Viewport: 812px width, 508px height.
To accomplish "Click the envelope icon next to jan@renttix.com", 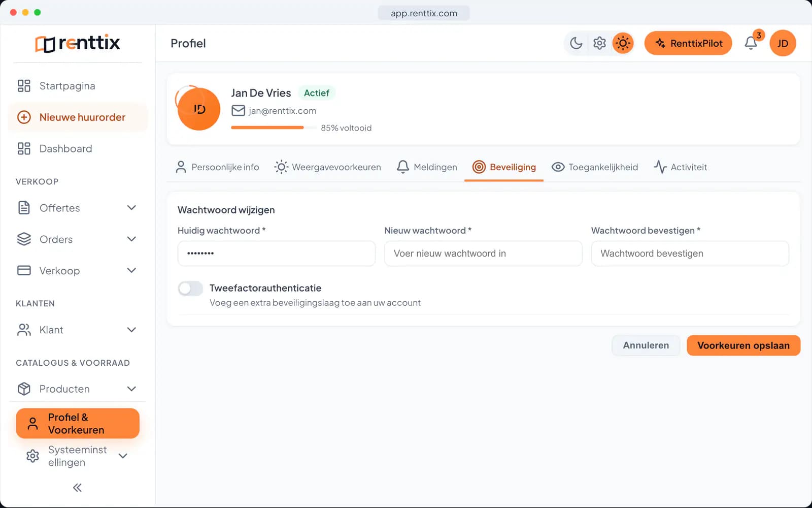I will coord(238,110).
